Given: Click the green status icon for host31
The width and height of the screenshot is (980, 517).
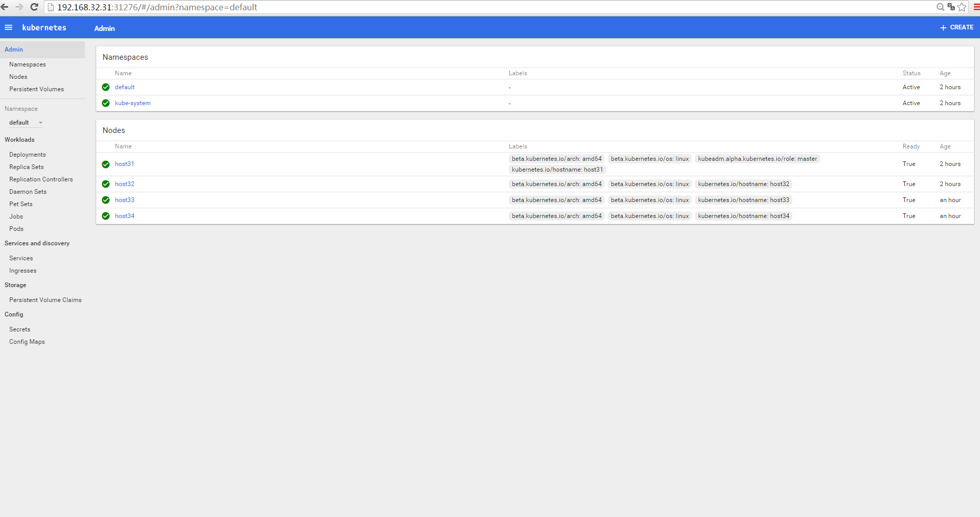Looking at the screenshot, I should [106, 164].
